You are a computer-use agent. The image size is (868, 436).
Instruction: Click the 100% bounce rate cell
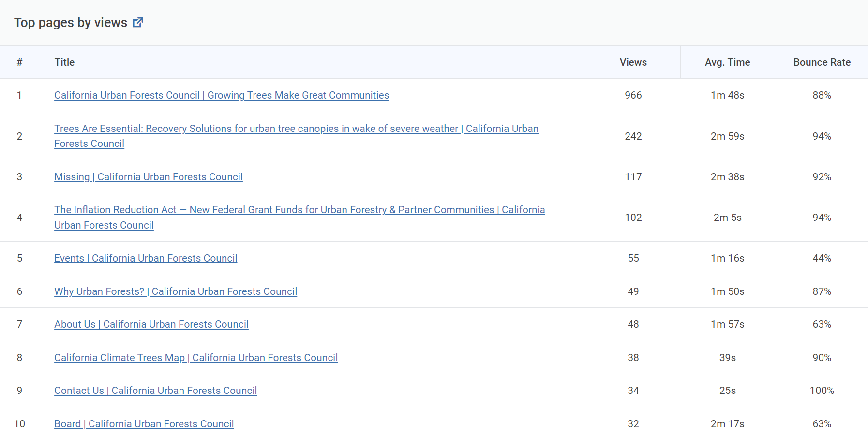click(822, 391)
